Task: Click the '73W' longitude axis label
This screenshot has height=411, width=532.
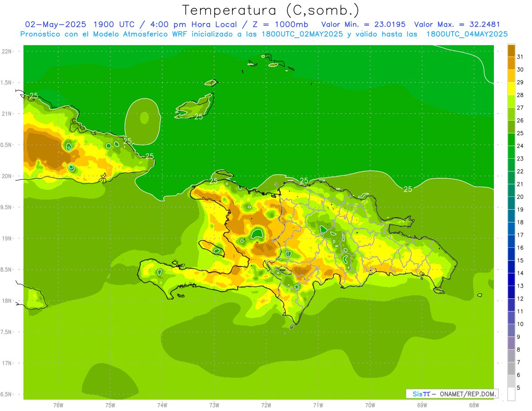Action: tap(214, 405)
